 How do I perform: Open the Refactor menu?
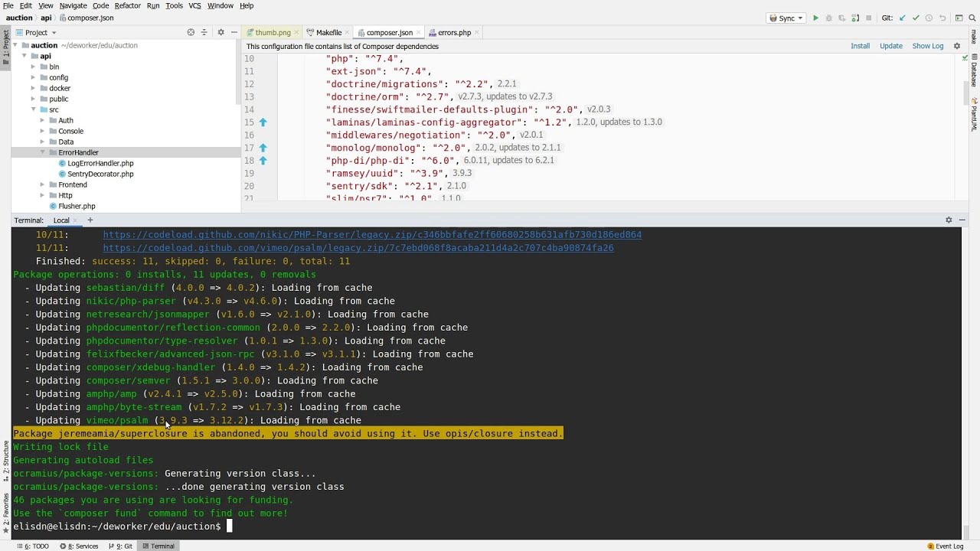pos(127,5)
